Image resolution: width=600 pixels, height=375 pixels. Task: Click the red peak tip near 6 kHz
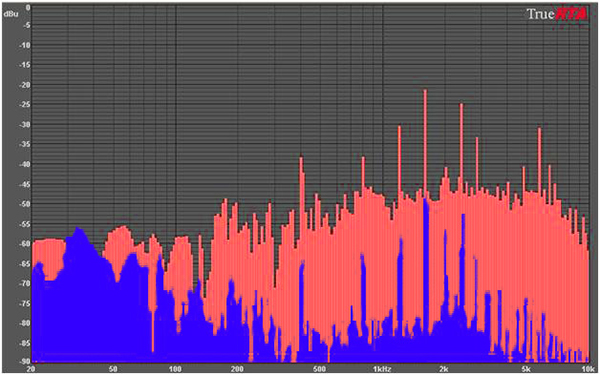pos(540,129)
